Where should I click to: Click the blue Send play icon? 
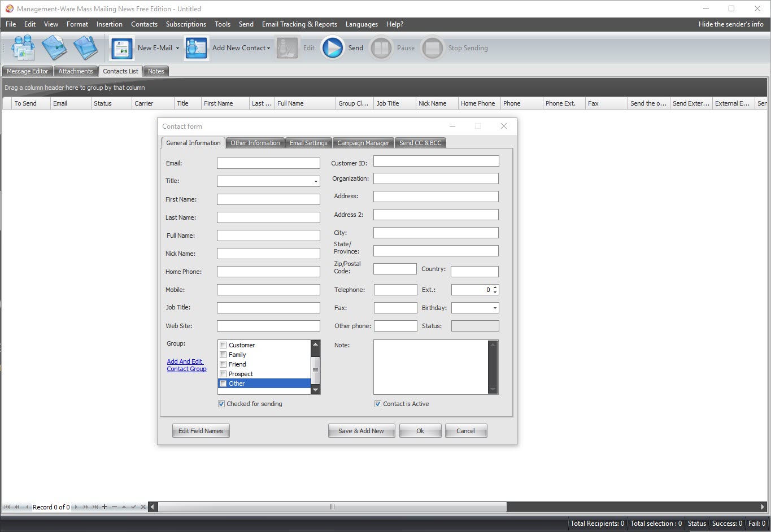pos(333,48)
